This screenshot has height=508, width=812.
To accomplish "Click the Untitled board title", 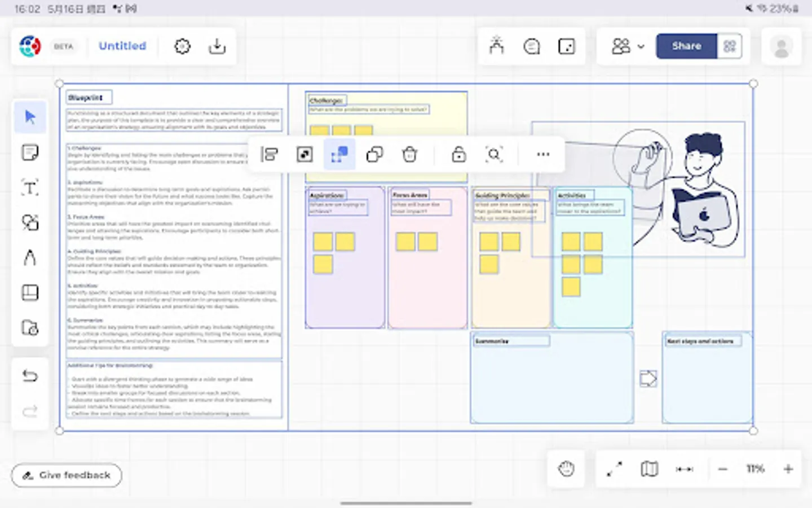I will [122, 46].
